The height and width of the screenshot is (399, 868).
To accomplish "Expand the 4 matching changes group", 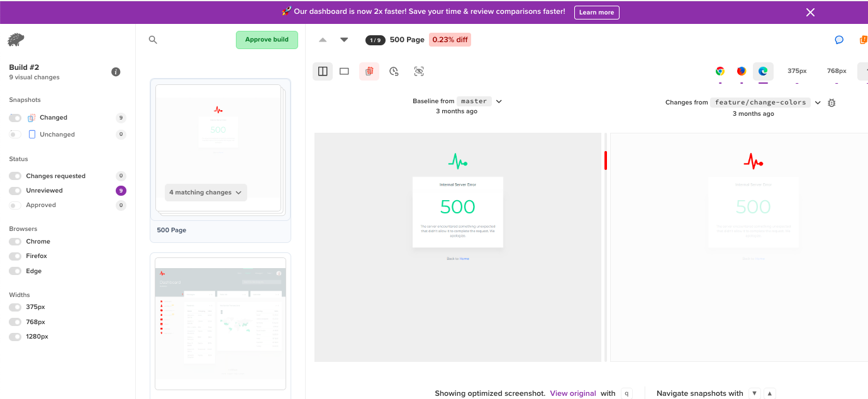I will [x=206, y=193].
